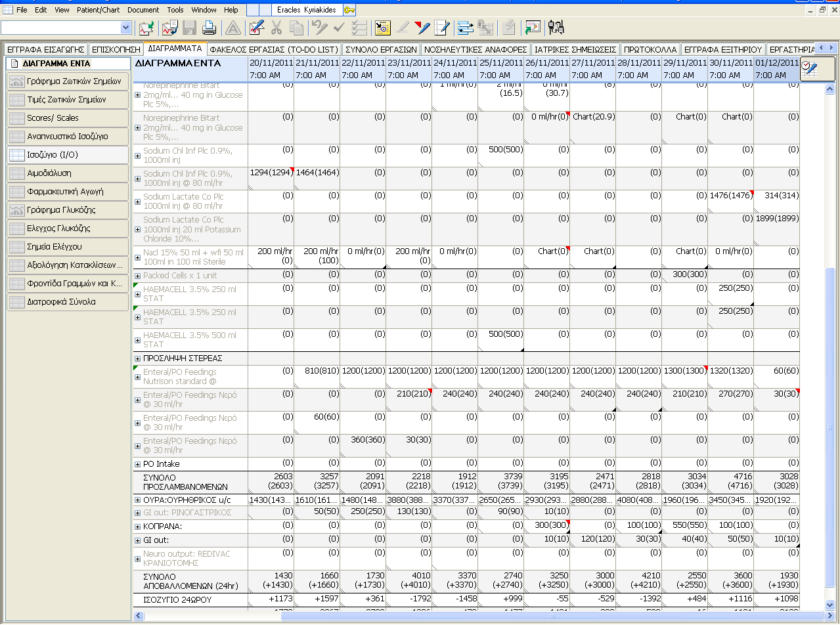Expand the ΠΡΟΣΛΗΨΗ ΣΤΕΡΕΑΣ section
The image size is (840, 625).
[137, 358]
